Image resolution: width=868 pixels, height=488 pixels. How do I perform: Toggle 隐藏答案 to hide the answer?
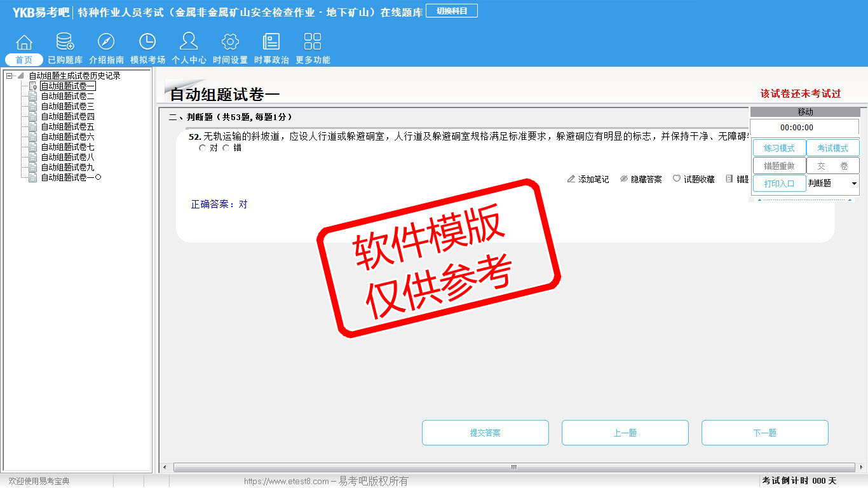[x=641, y=180]
